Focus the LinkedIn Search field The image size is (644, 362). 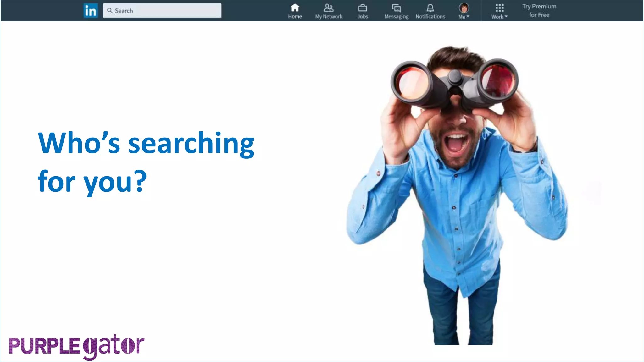(162, 11)
